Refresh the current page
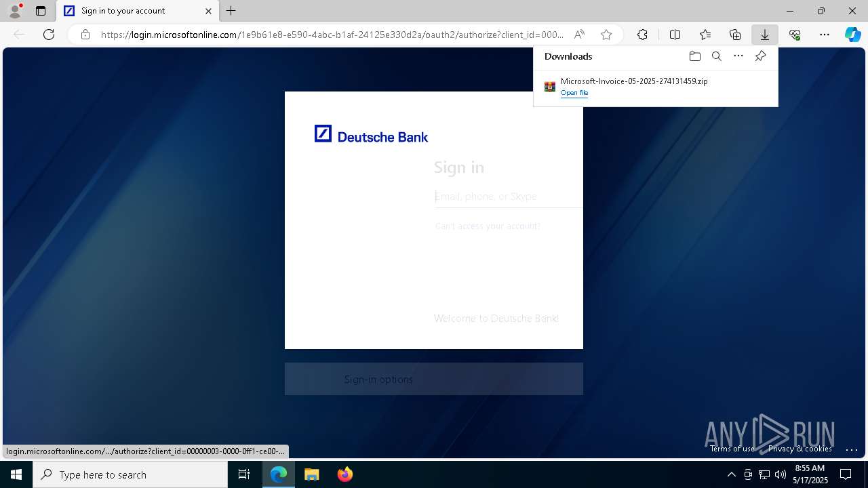The height and width of the screenshot is (488, 868). pyautogui.click(x=49, y=35)
